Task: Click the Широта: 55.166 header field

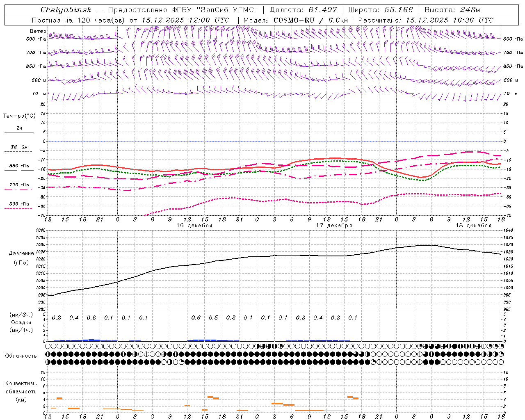Action: point(380,10)
